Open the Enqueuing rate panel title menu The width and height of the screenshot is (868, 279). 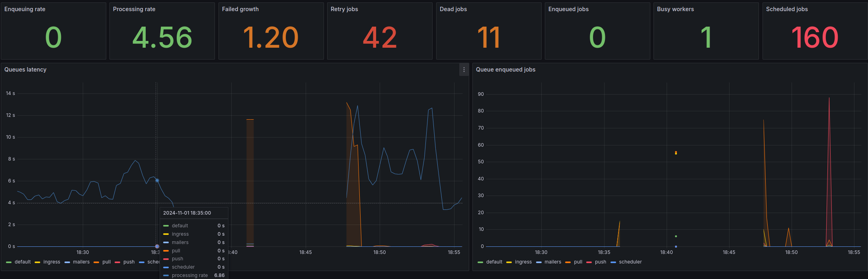25,9
